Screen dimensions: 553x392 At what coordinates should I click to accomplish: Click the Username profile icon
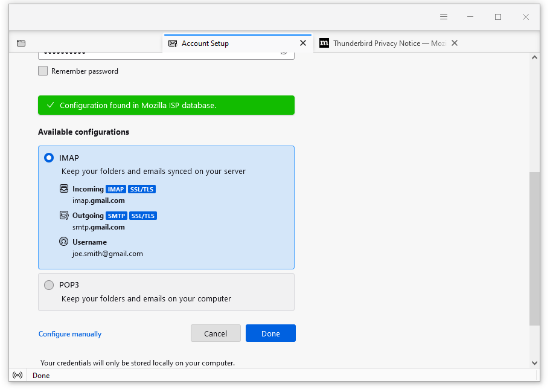point(63,241)
